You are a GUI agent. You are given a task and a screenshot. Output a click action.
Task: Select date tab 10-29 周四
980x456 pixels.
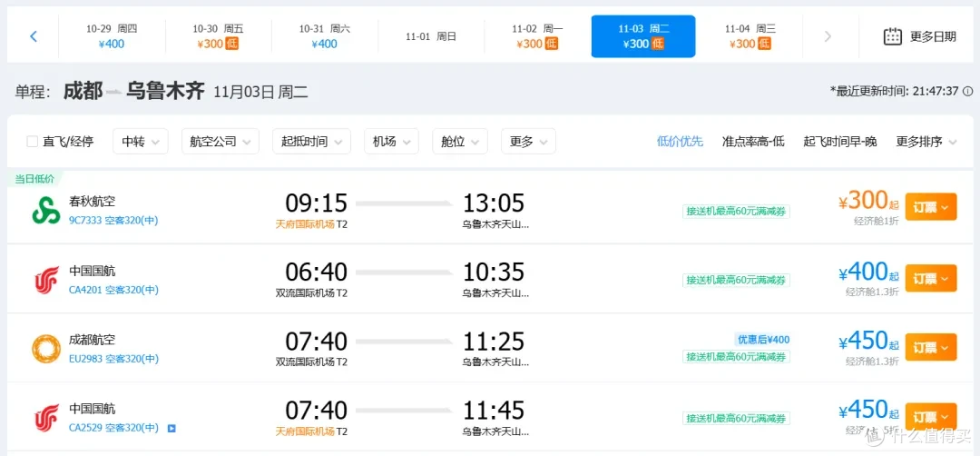click(x=112, y=36)
